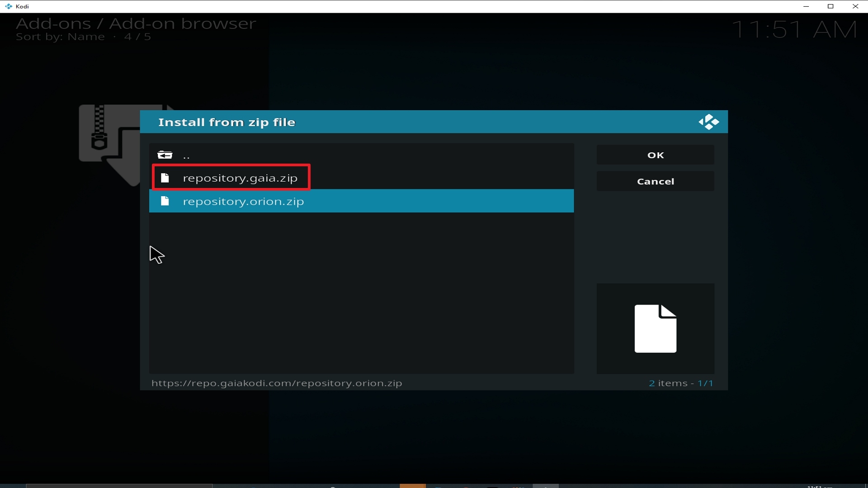Viewport: 868px width, 488px height.
Task: Click the 'Sort by: Name' label
Action: coord(60,37)
